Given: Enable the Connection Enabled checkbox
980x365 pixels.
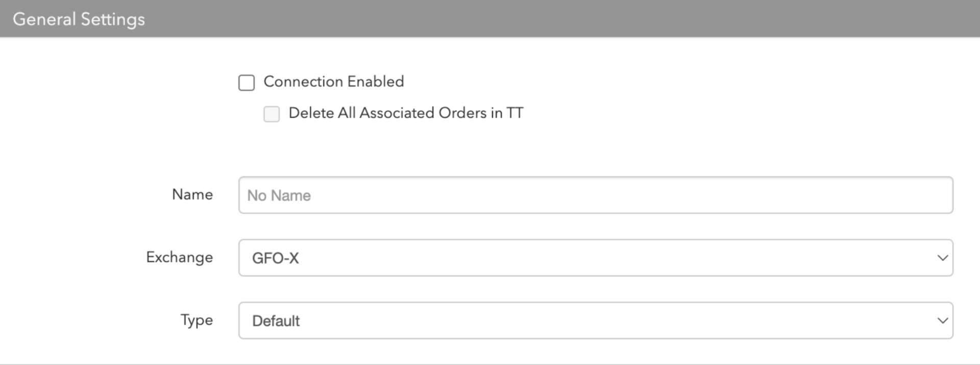Looking at the screenshot, I should click(x=247, y=83).
